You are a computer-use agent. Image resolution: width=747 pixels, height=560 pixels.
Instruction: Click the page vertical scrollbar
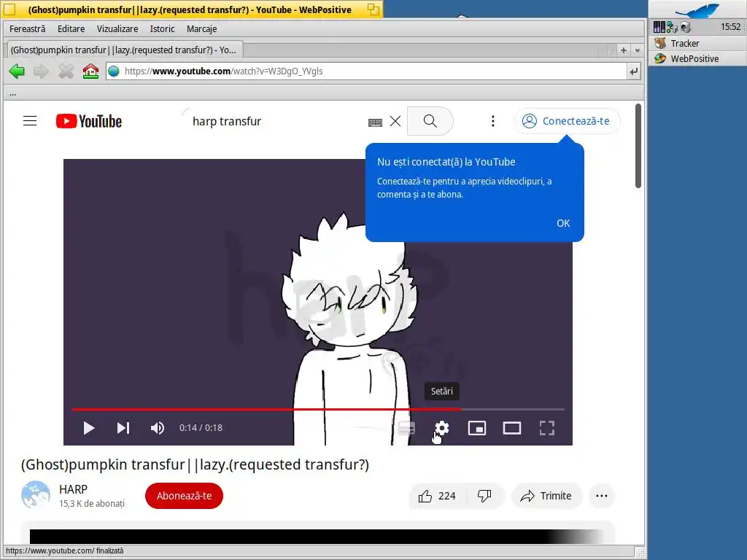pos(638,147)
